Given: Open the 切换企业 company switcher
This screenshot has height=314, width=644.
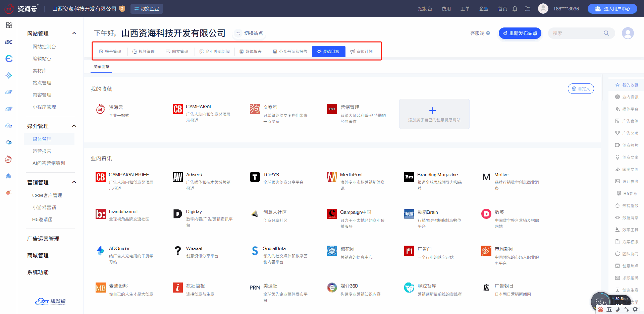Looking at the screenshot, I should [147, 9].
